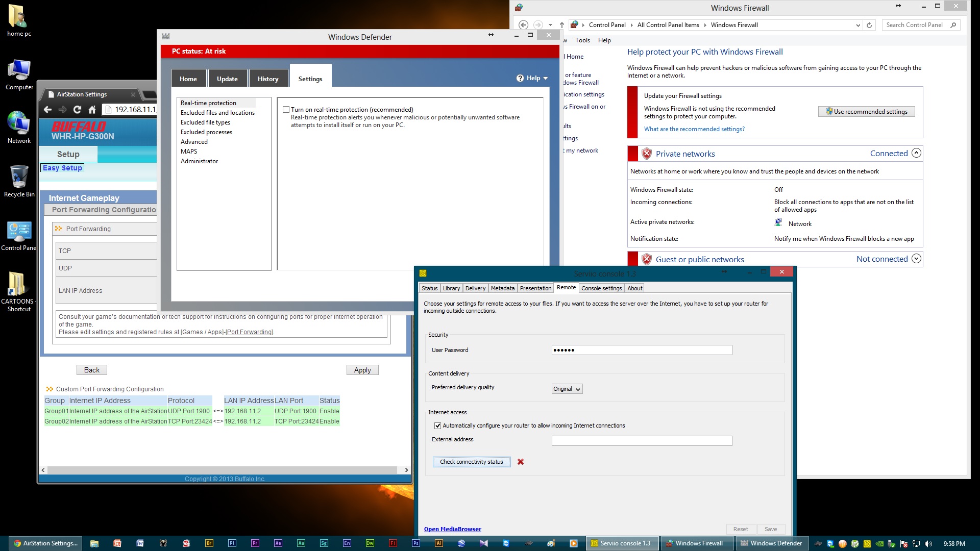Screen dimensions: 980x551
Task: Launch Adobe Dreamweaver from the taskbar
Action: pos(370,543)
